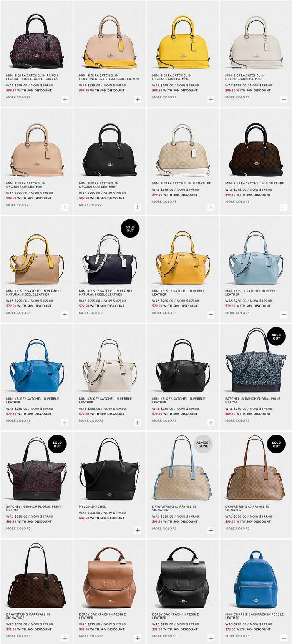View the khaki signature Mini Sierra Satchel image
The image size is (292, 644).
(x=183, y=150)
